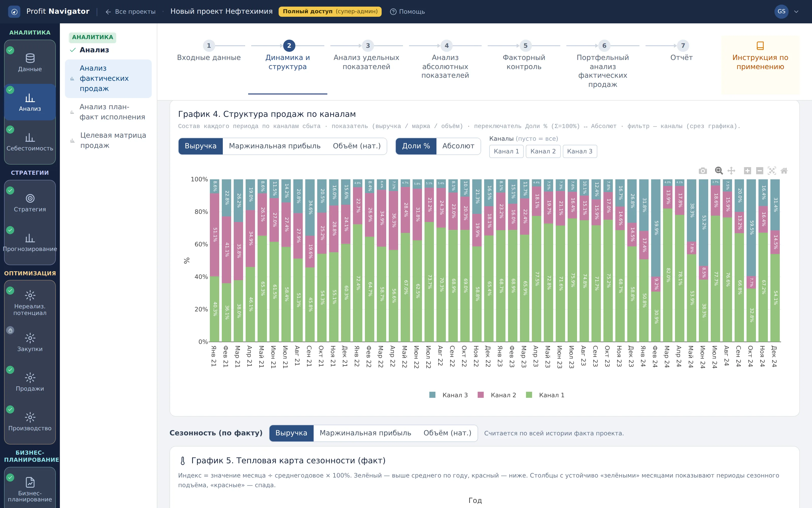The width and height of the screenshot is (812, 508).
Task: Open the Стратегия sidebar section
Action: click(x=30, y=203)
